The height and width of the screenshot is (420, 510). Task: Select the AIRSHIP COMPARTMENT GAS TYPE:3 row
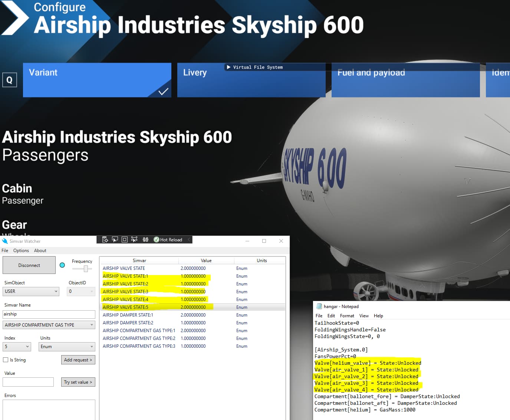point(193,346)
